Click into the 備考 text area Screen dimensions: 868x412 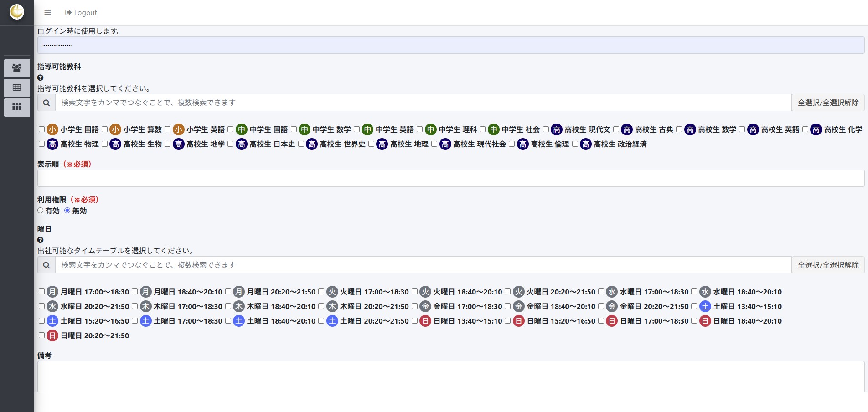click(450, 376)
